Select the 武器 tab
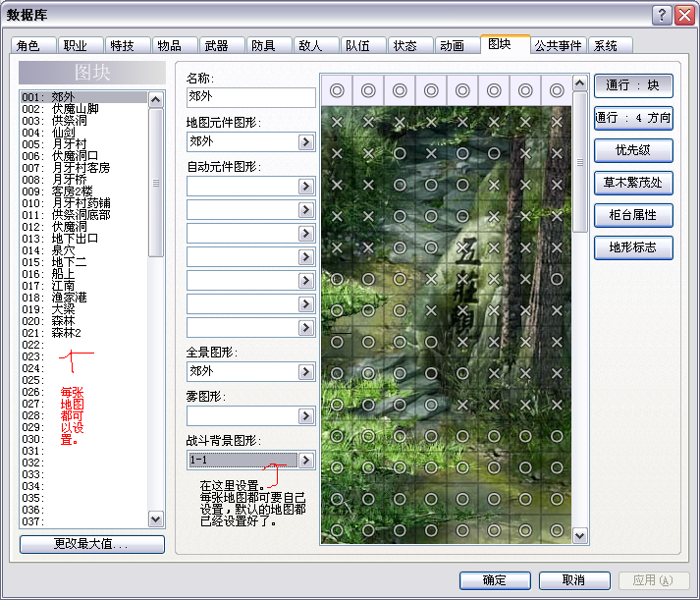 222,45
